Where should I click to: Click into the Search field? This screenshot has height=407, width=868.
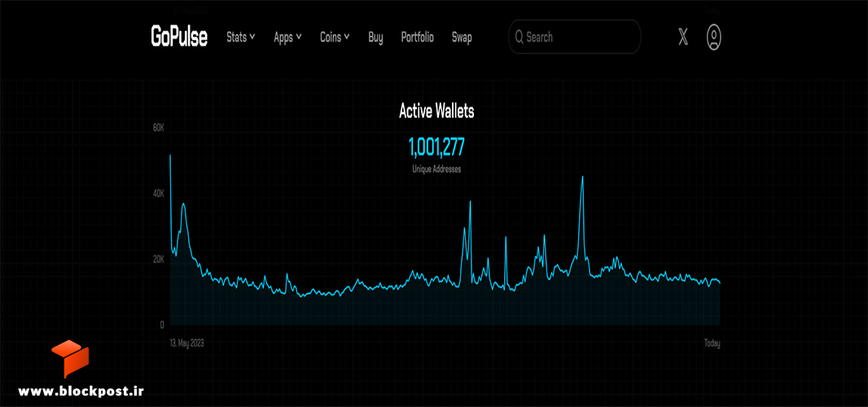pos(575,37)
